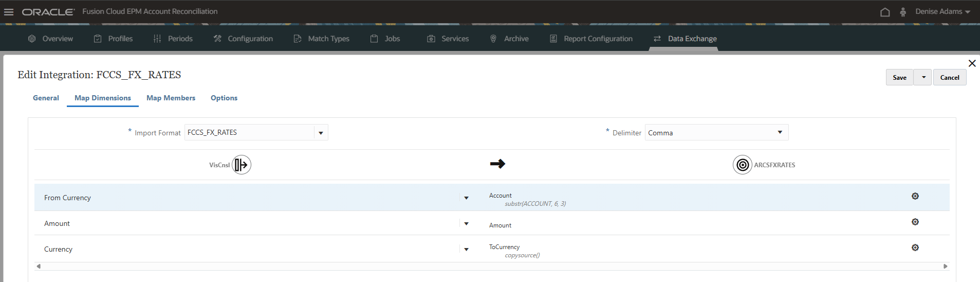Viewport: 980px width, 282px height.
Task: Expand the Import Format dropdown arrow
Action: click(x=321, y=133)
